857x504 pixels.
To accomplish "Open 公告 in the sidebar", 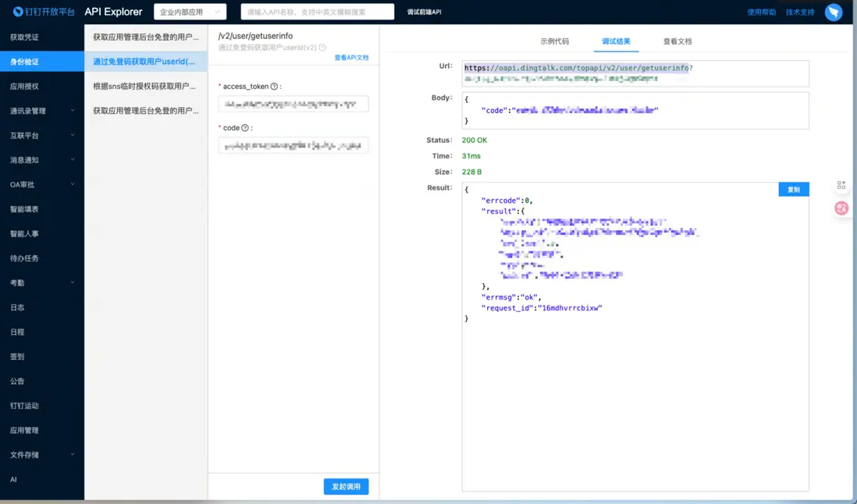I will (42, 382).
